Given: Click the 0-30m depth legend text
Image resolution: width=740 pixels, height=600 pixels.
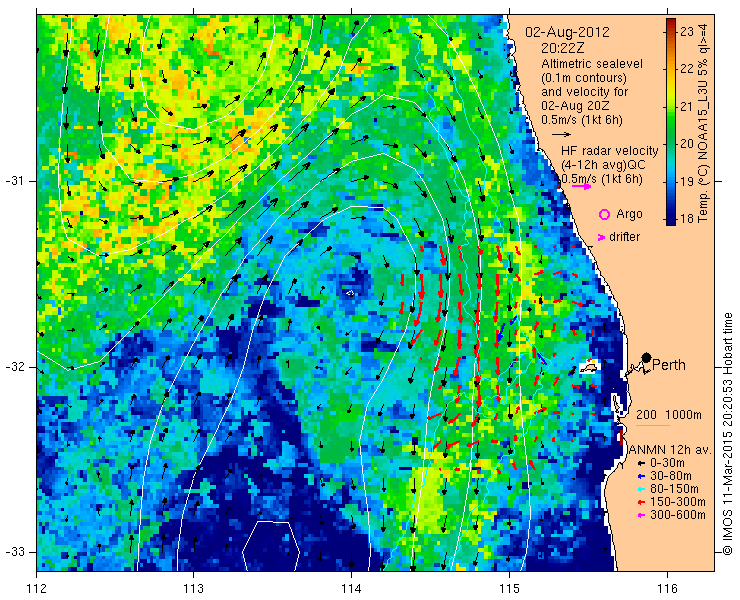Looking at the screenshot, I should [667, 464].
